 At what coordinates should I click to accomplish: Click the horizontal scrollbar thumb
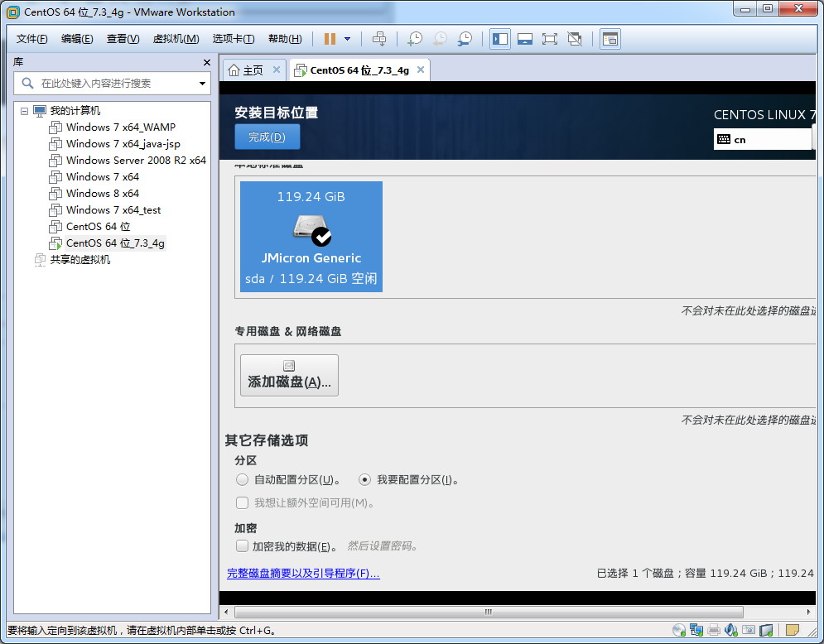coord(489,612)
